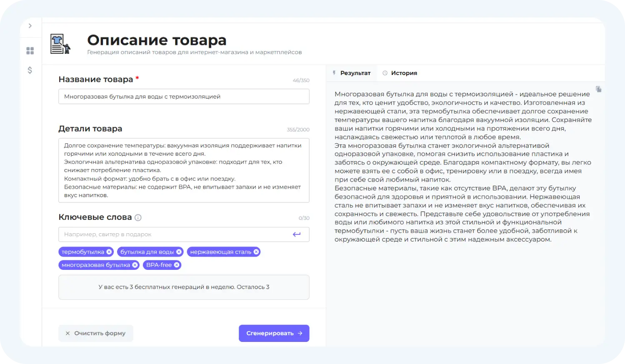The width and height of the screenshot is (625, 364).
Task: Remove the нержавеющая сталь keyword tag
Action: pyautogui.click(x=256, y=252)
